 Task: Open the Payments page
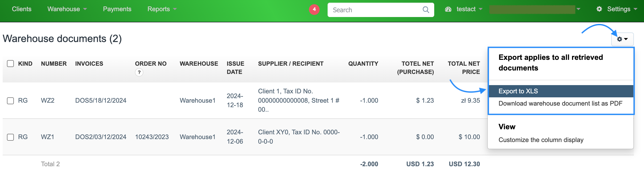117,9
